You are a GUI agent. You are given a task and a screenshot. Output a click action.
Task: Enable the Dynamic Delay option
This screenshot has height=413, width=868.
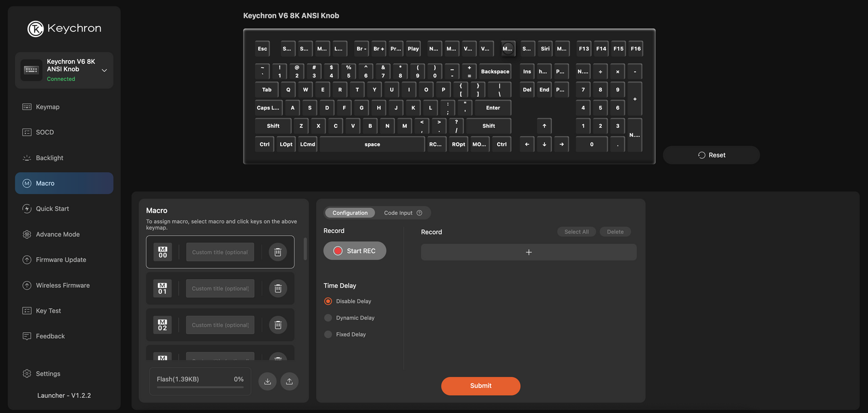[x=328, y=318]
